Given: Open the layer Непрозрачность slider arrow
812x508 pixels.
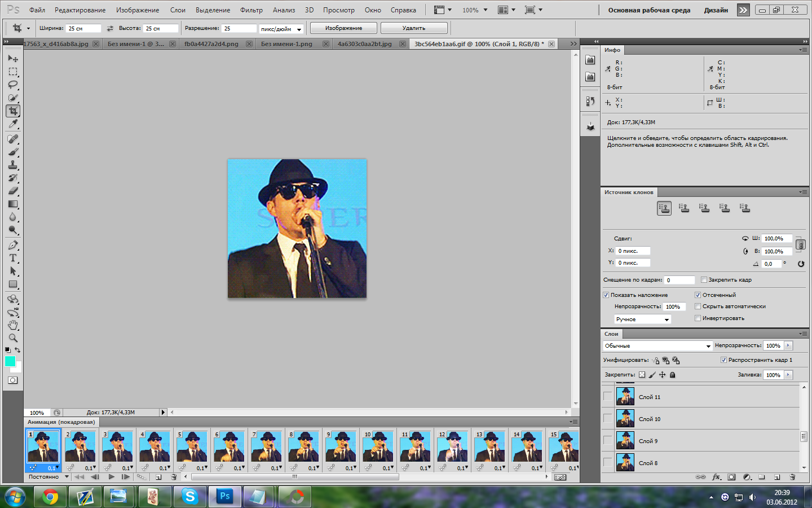Looking at the screenshot, I should point(788,345).
